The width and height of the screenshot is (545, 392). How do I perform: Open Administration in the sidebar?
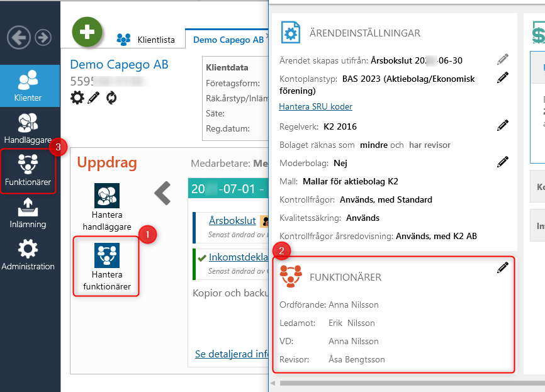point(28,255)
